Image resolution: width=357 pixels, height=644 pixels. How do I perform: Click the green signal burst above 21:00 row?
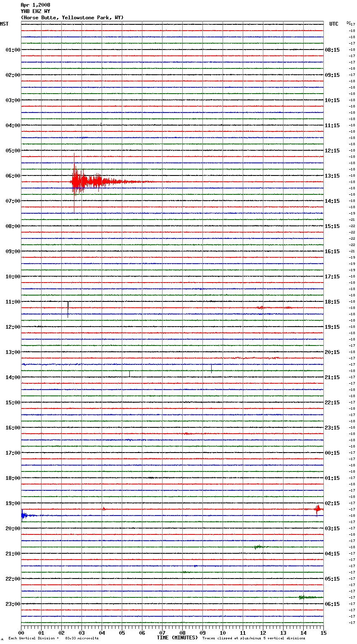click(x=259, y=547)
